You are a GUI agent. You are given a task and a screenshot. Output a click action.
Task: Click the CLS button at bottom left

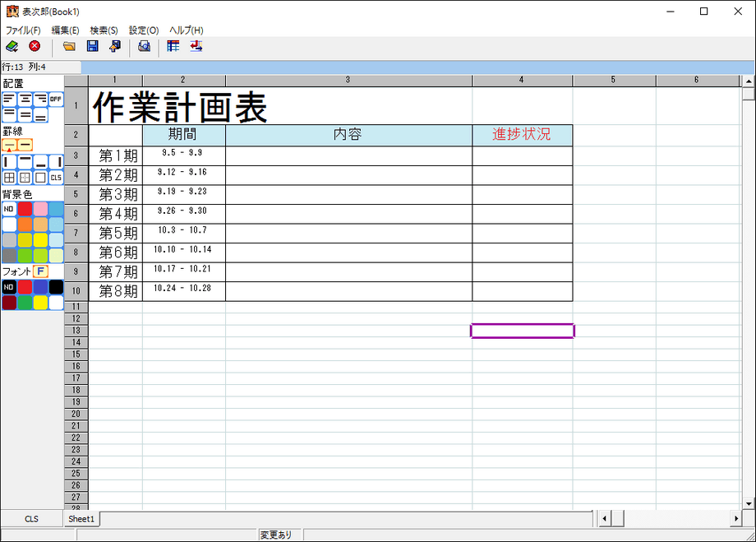coord(31,519)
